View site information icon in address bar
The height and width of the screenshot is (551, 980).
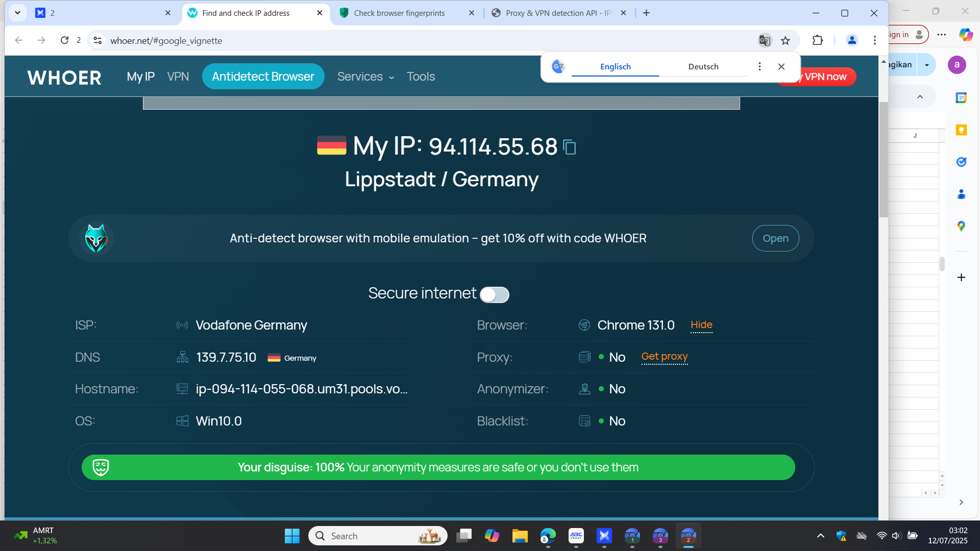(97, 40)
